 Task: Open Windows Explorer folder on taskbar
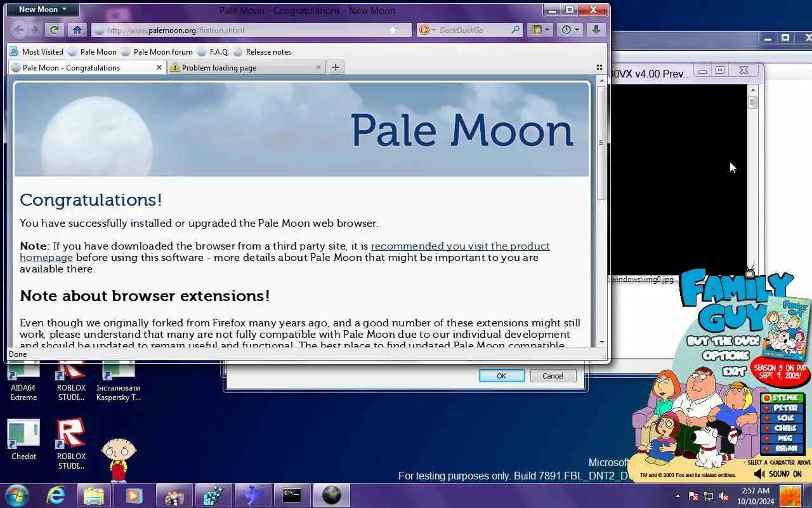coord(93,495)
